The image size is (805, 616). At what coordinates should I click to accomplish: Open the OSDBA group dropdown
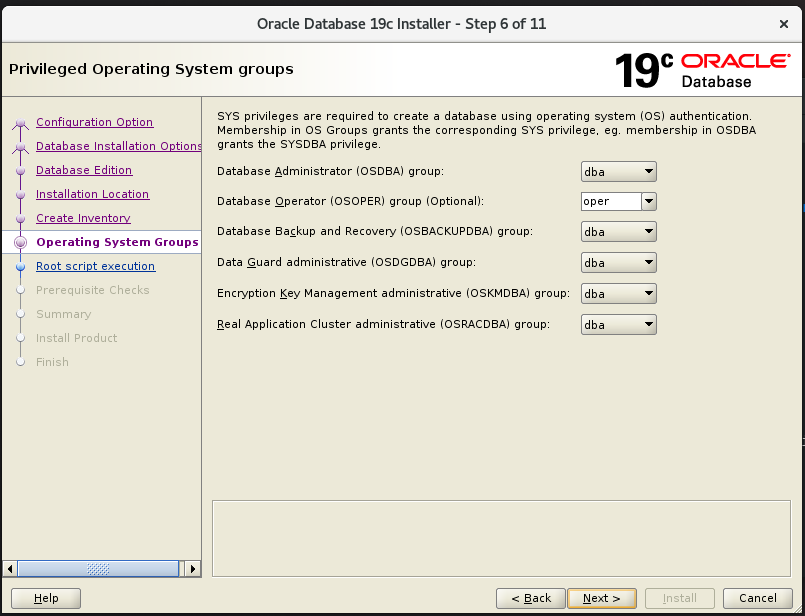[x=619, y=171]
